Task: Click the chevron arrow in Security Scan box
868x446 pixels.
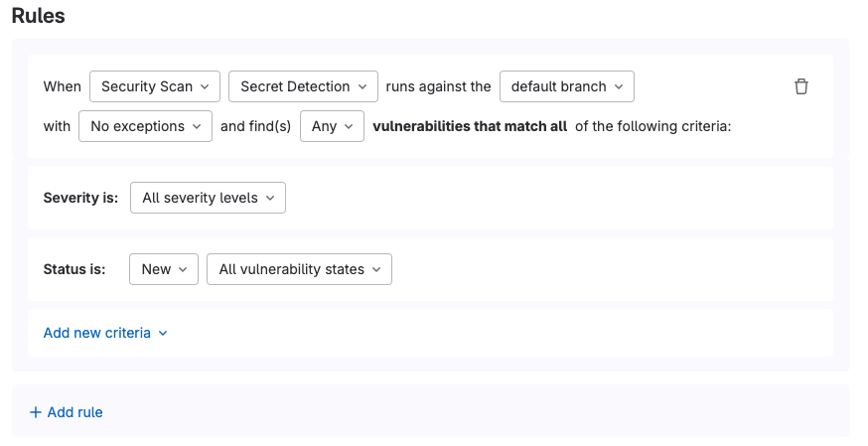Action: click(x=205, y=86)
